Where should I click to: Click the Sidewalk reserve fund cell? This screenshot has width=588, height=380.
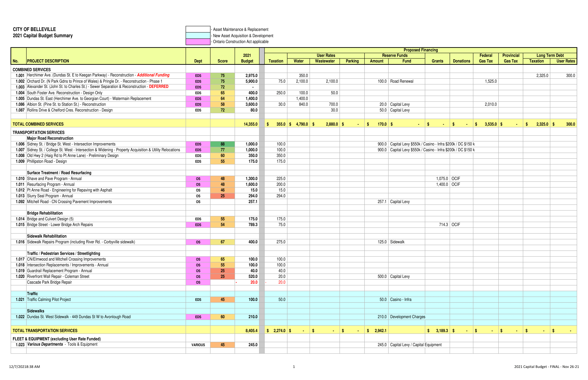(x=397, y=242)
